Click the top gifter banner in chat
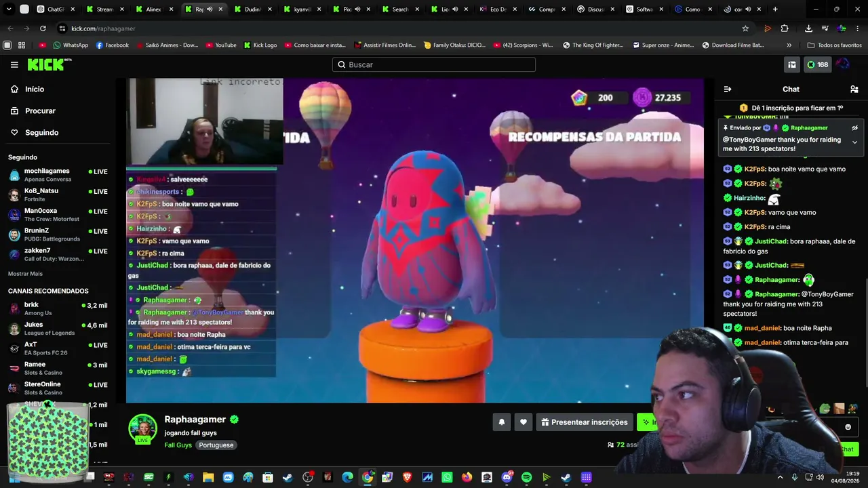Screen dimensions: 868x488 [x=791, y=108]
